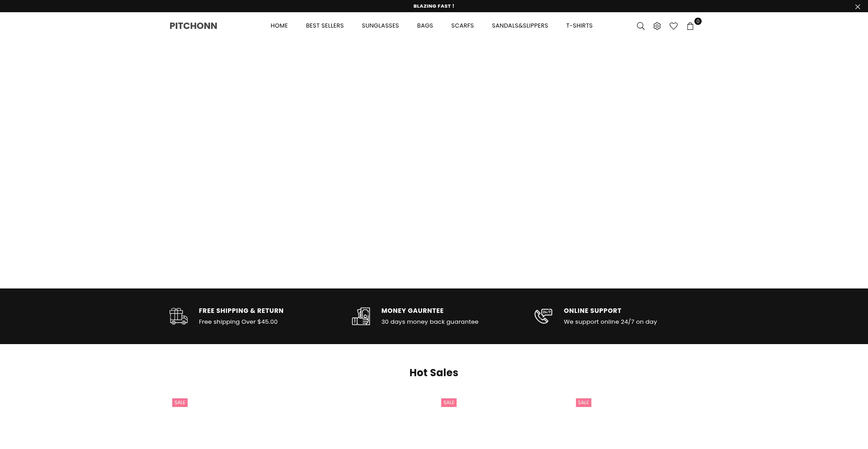Click the PITCHONN store logo

tap(193, 26)
